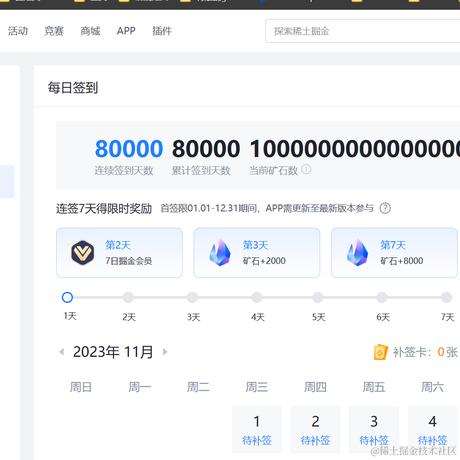Open the 第3天 矿石+2000 reward card
This screenshot has width=460, height=460.
tap(257, 253)
